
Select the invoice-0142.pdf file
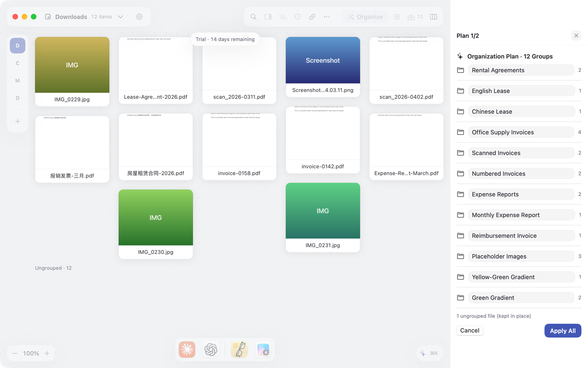point(323,140)
